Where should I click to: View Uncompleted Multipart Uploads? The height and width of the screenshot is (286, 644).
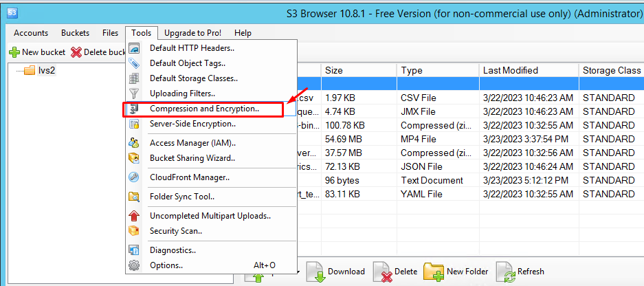pyautogui.click(x=211, y=216)
